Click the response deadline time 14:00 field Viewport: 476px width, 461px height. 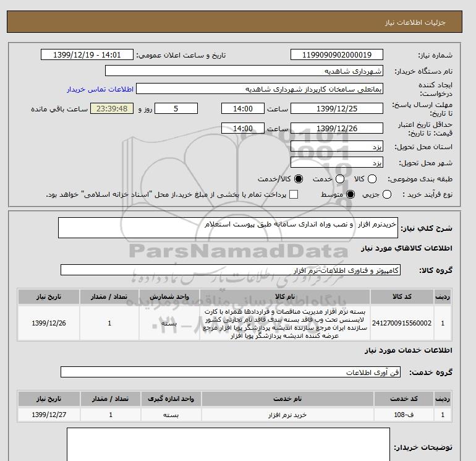coord(243,108)
